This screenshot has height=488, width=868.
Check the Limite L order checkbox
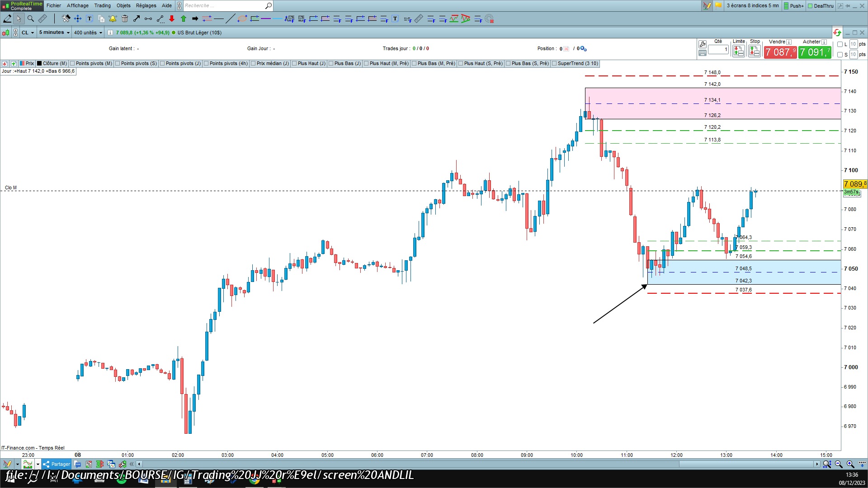pos(840,44)
